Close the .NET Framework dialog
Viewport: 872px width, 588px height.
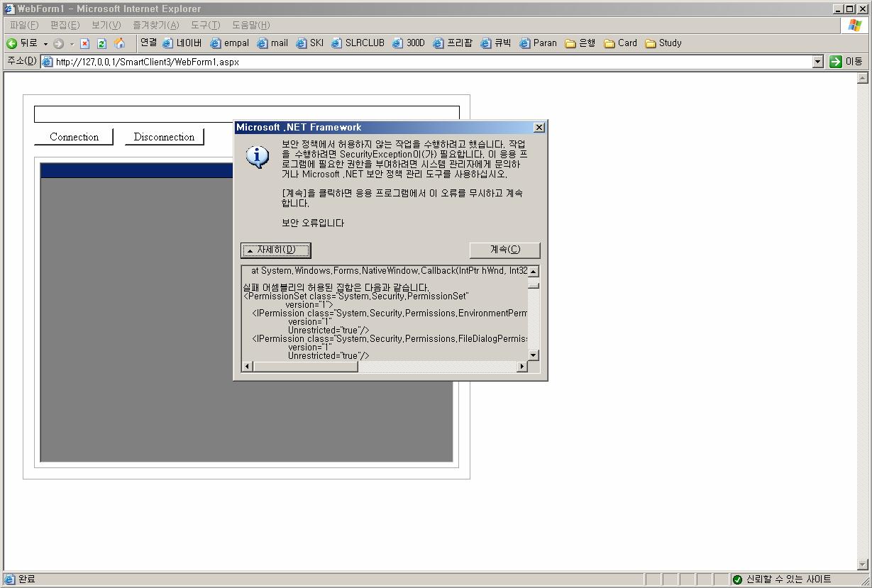point(539,128)
